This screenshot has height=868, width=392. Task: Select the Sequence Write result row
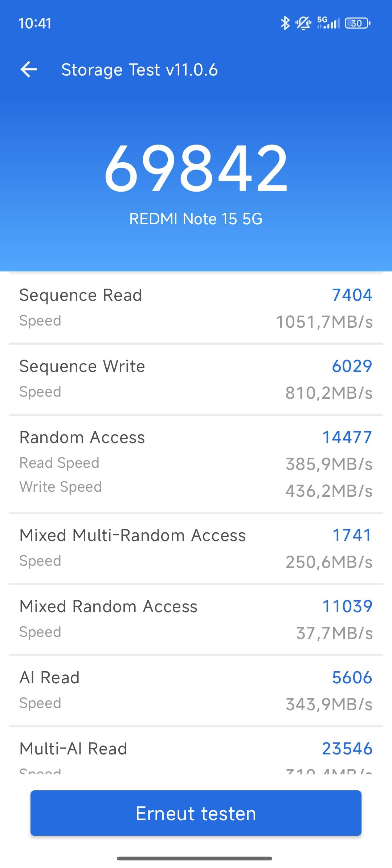[x=196, y=379]
